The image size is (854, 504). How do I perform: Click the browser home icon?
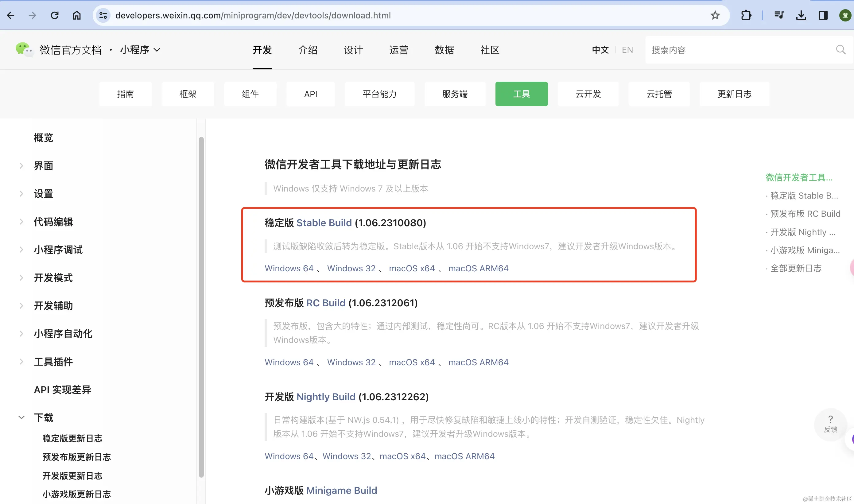77,15
